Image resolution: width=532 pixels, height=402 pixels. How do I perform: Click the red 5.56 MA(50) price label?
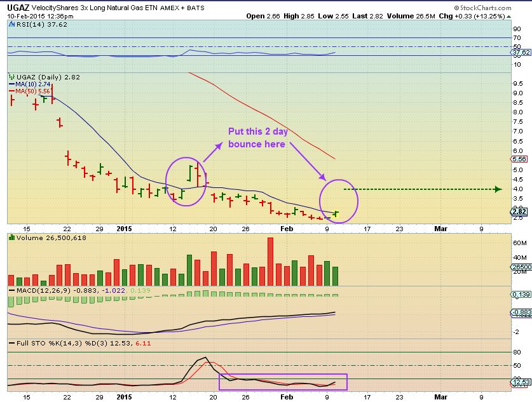tap(519, 159)
